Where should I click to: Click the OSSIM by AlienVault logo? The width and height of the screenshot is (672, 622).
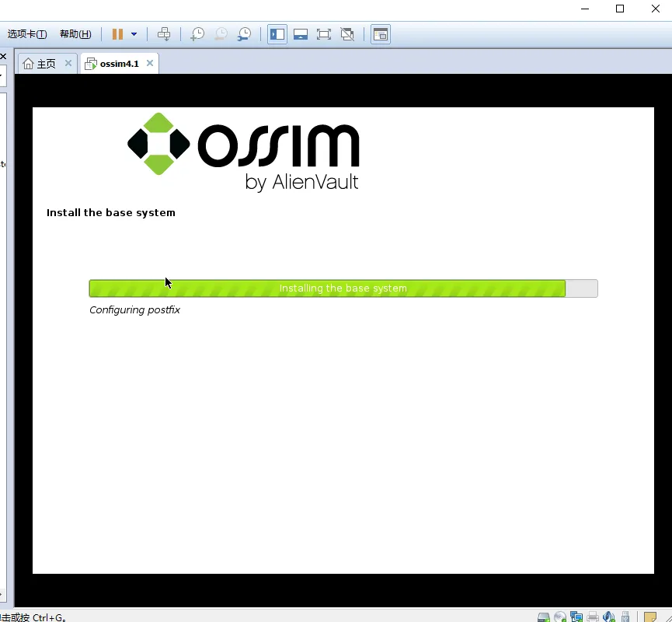[x=243, y=152]
